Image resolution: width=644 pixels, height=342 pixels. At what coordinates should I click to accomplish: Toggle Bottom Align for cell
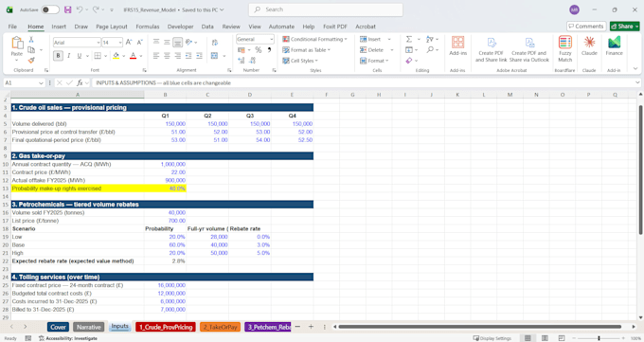pyautogui.click(x=177, y=43)
